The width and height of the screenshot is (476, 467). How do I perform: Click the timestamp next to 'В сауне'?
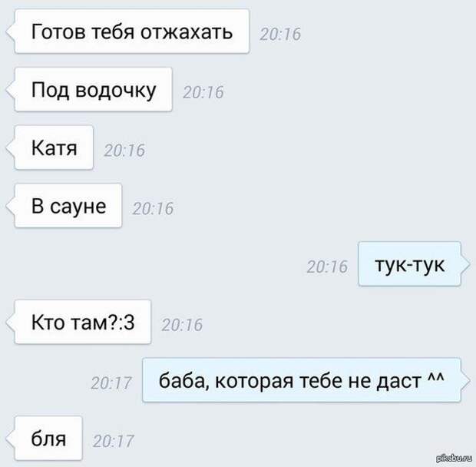click(153, 209)
